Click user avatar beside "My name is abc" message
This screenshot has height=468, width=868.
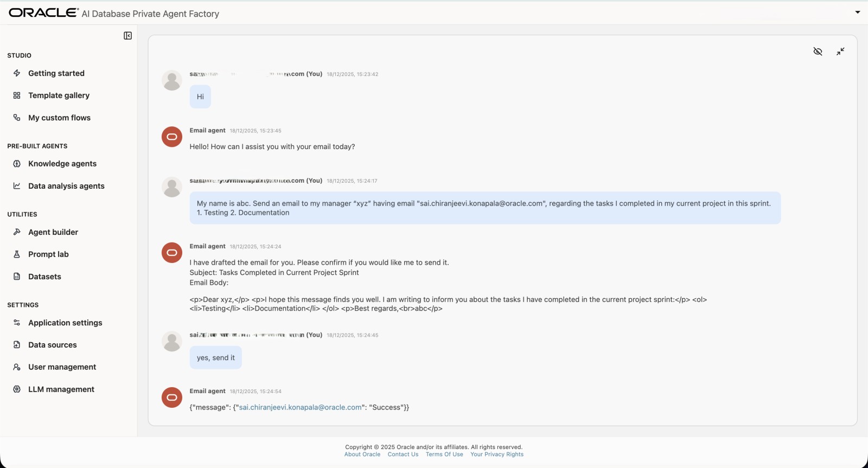[172, 187]
